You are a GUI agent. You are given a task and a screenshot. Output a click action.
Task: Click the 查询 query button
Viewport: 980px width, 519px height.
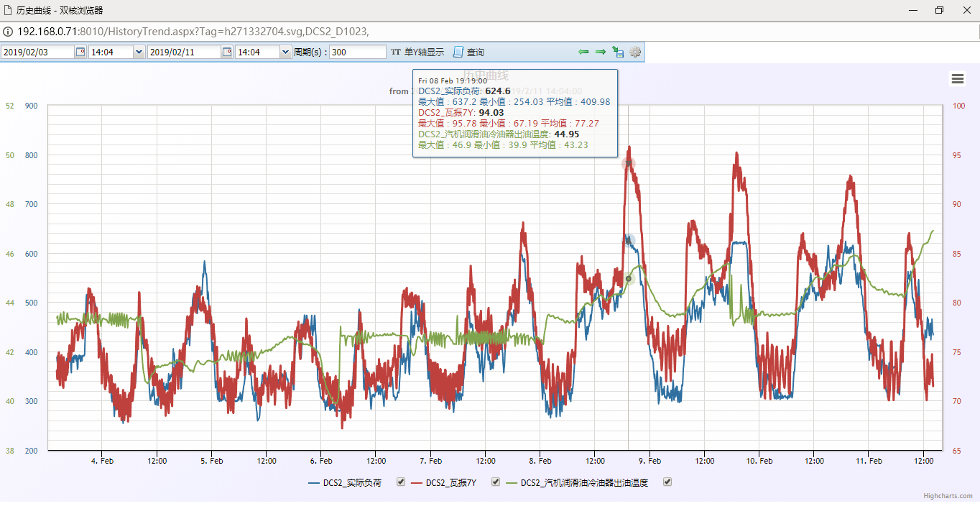point(468,52)
